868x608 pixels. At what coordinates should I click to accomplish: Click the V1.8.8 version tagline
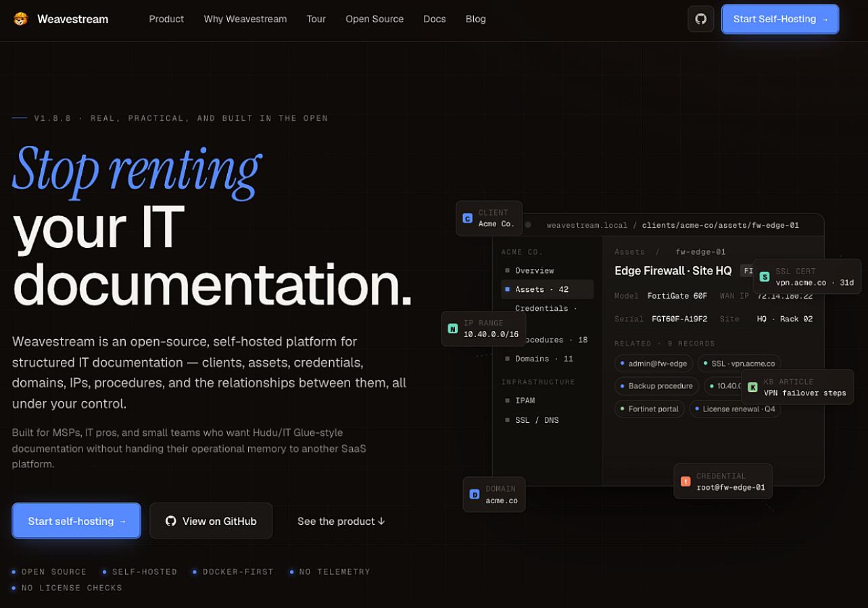click(181, 118)
